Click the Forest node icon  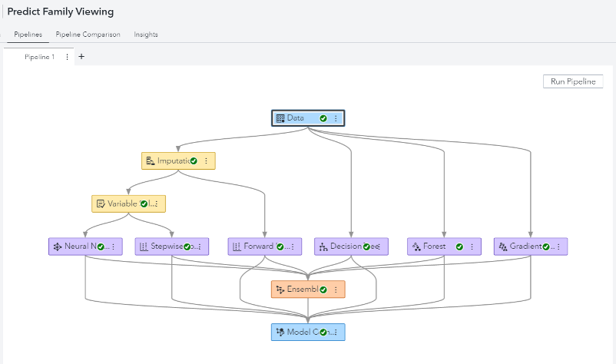416,247
